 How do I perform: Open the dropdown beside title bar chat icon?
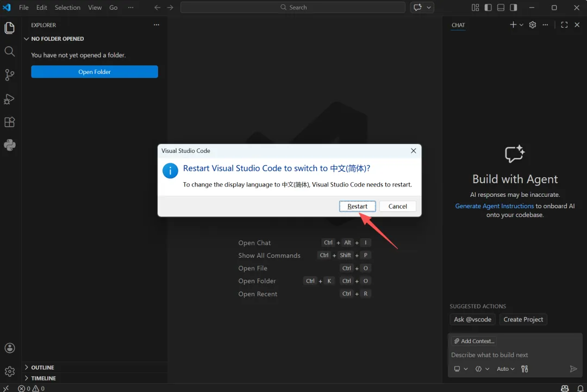tap(429, 8)
